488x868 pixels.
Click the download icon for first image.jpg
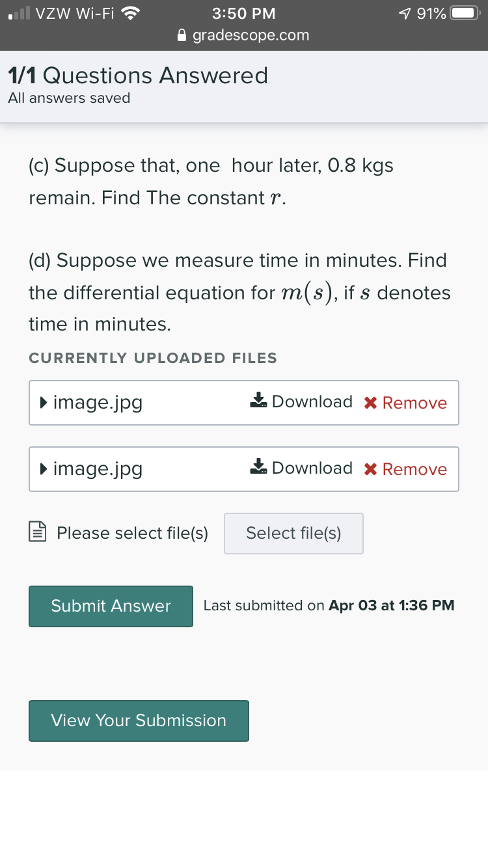[258, 401]
